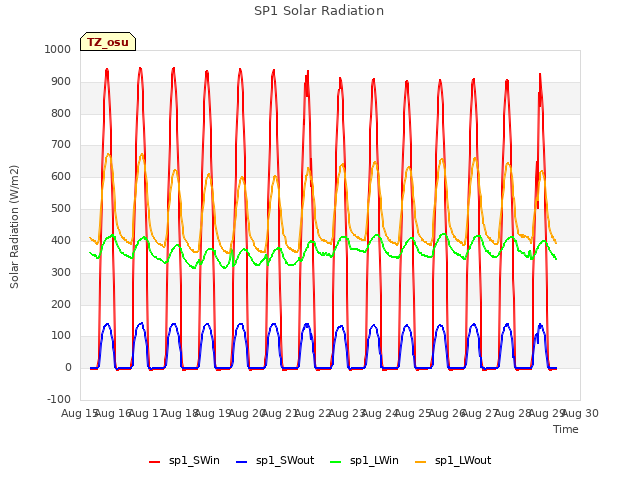Click the 1000 y-axis tick label
This screenshot has height=480, width=640.
coord(58,49)
